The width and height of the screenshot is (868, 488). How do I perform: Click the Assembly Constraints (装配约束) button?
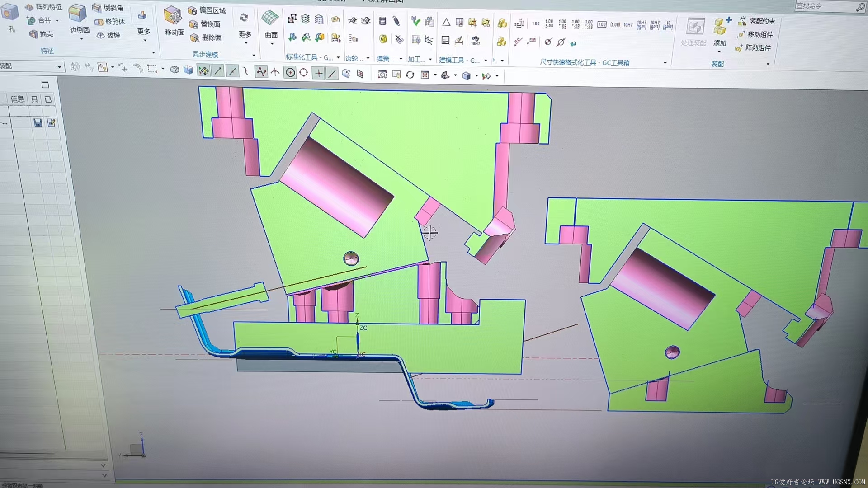click(x=757, y=21)
